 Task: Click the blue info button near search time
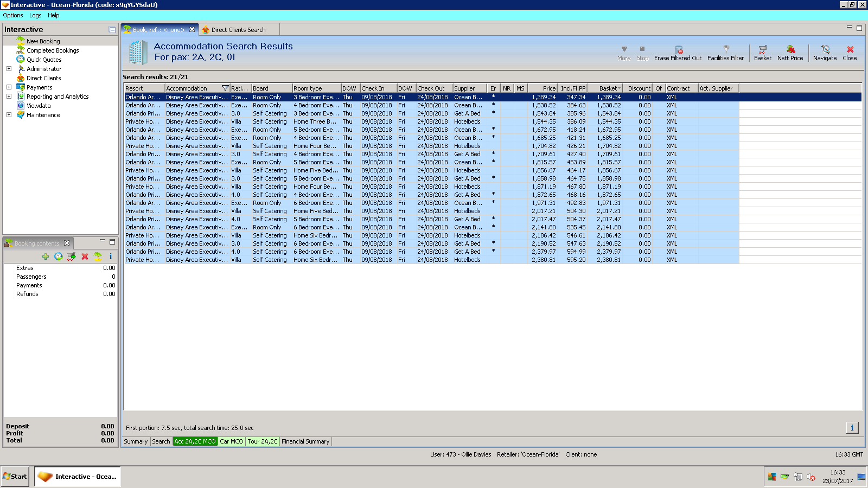click(x=852, y=428)
